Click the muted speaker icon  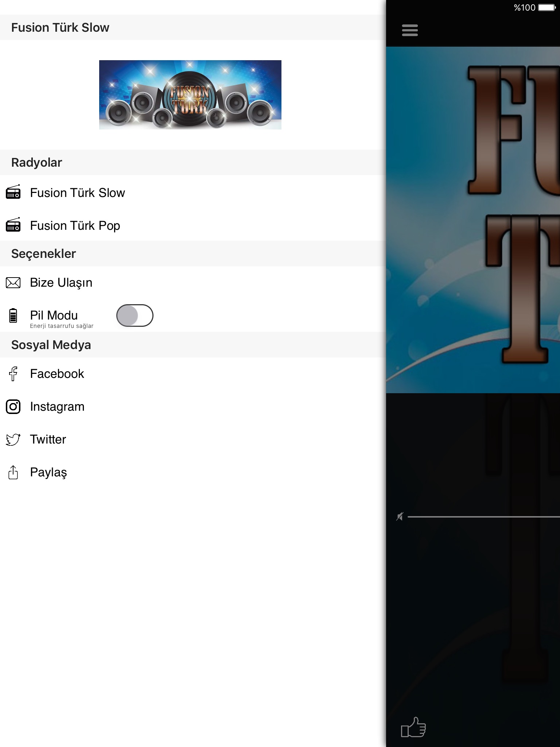click(x=400, y=516)
